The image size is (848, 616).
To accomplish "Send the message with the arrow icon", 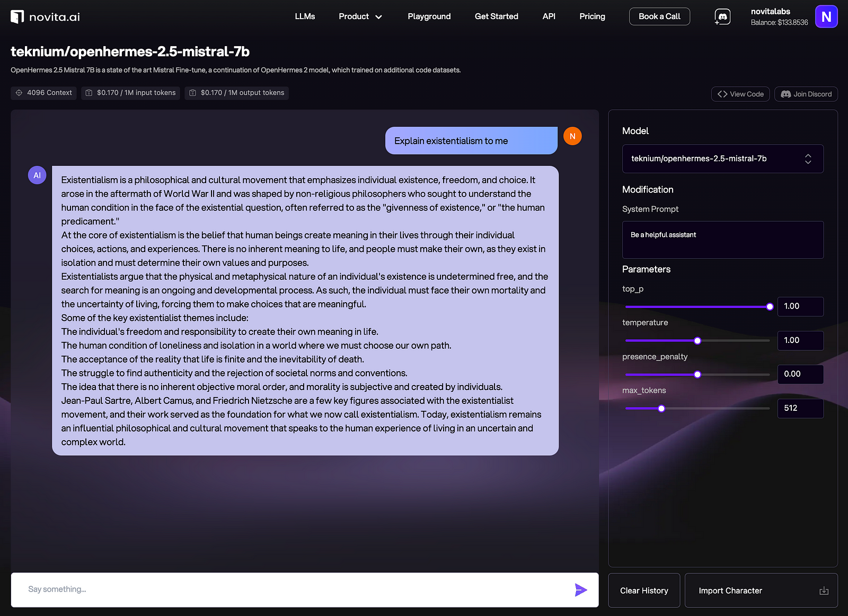I will 581,589.
